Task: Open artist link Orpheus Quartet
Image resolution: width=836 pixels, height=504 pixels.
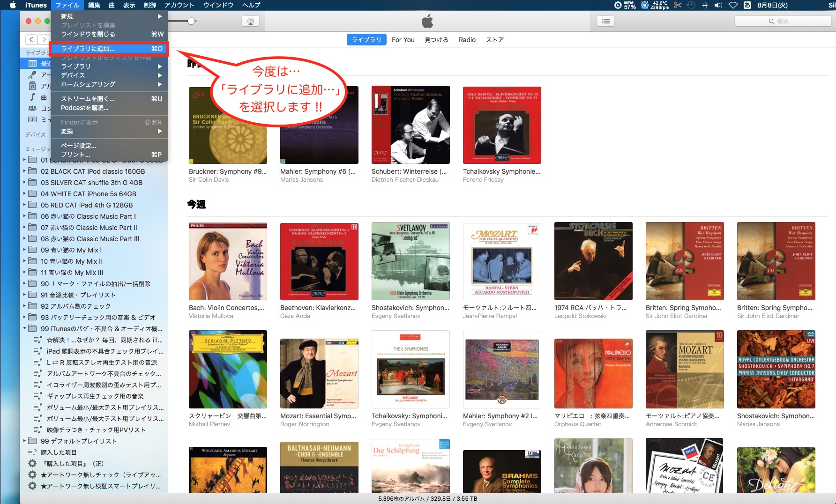Action: [578, 424]
